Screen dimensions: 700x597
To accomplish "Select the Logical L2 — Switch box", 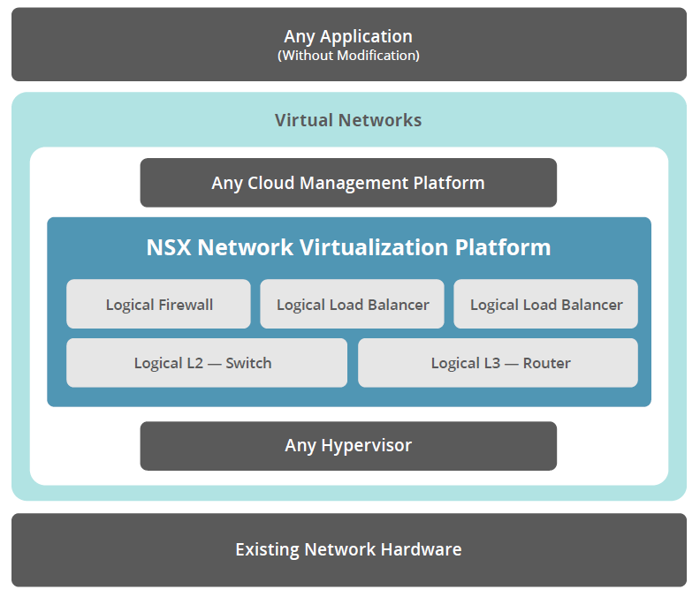I will tap(207, 363).
